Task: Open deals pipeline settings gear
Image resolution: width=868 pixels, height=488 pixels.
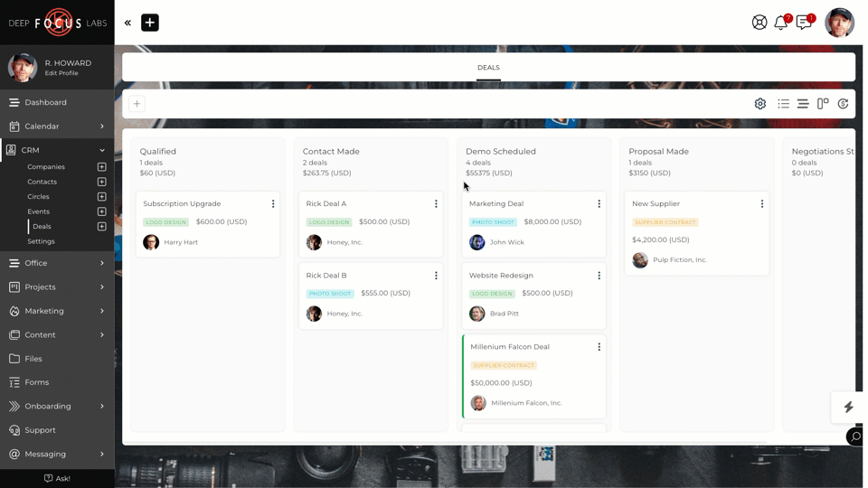Action: [x=760, y=104]
